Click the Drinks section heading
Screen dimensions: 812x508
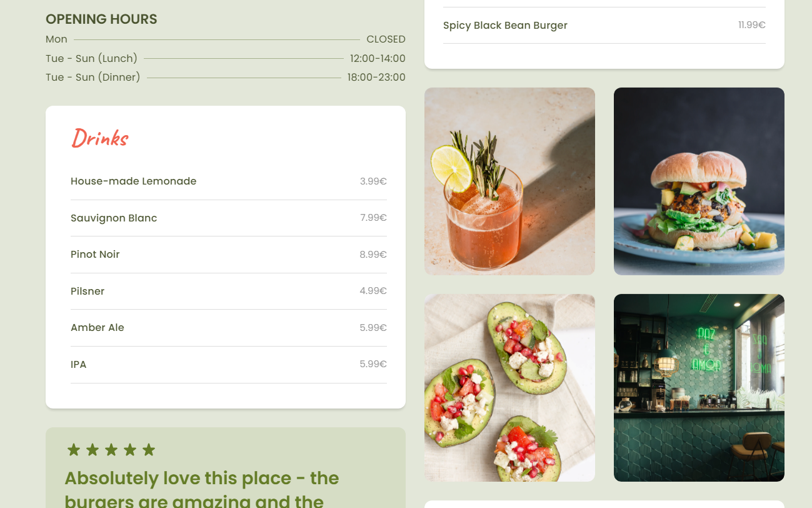tap(100, 138)
